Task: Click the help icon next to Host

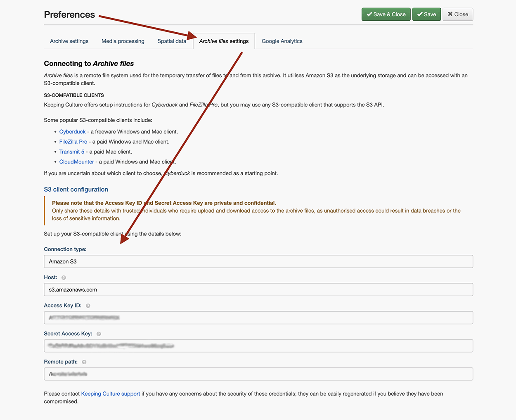Action: [64, 278]
